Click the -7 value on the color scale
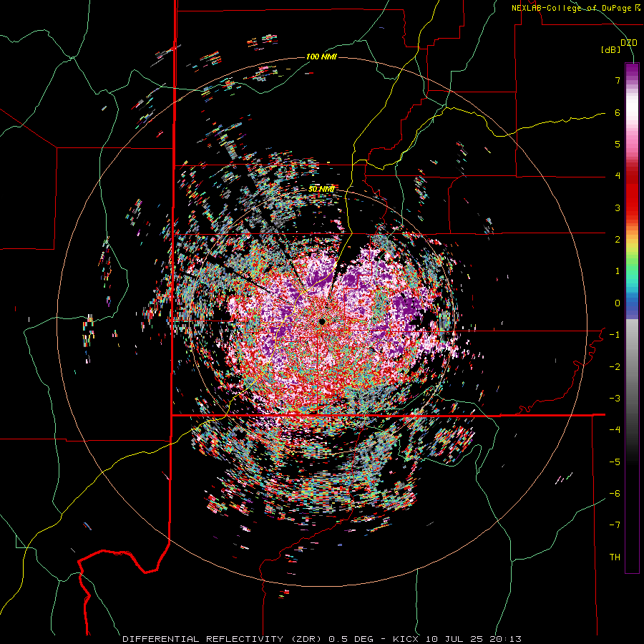This screenshot has height=644, width=644. click(x=615, y=525)
